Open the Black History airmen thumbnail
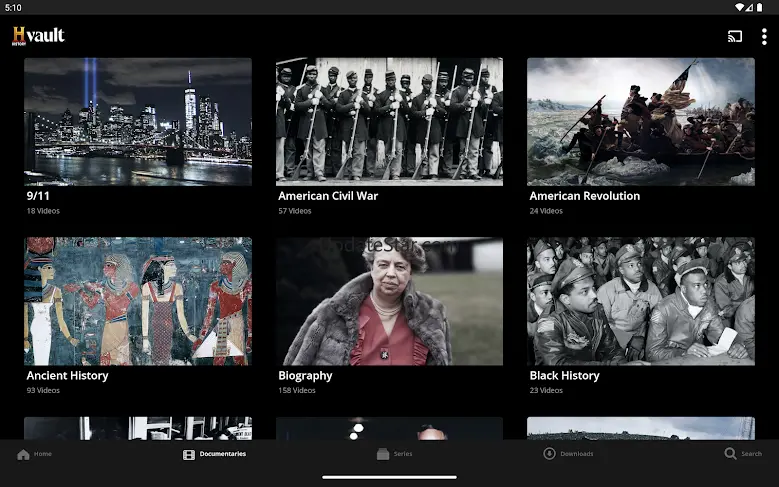The height and width of the screenshot is (487, 779). point(641,301)
